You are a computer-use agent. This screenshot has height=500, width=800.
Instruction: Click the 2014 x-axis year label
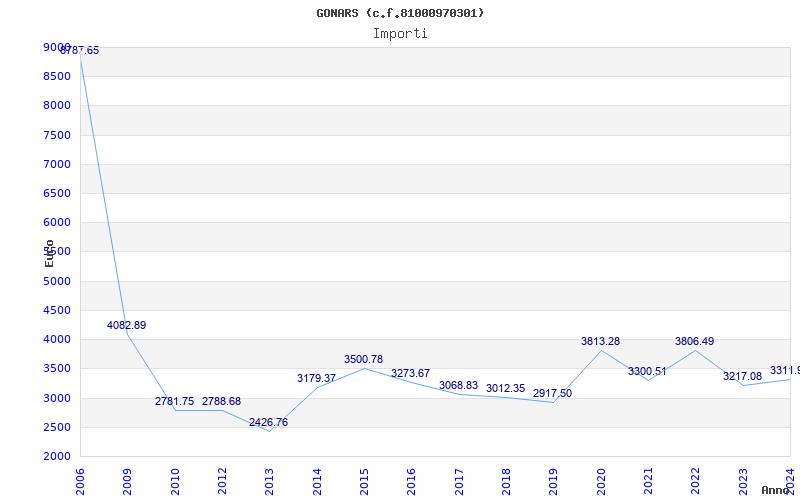pos(317,482)
